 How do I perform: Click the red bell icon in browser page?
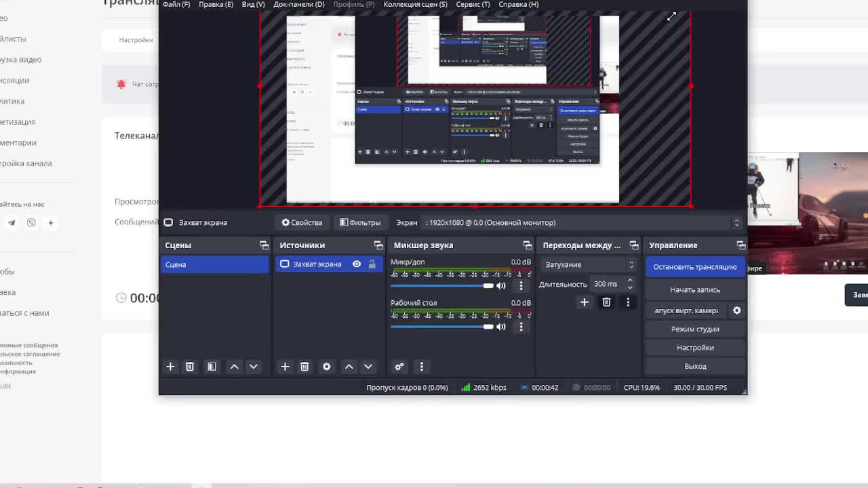coord(121,84)
